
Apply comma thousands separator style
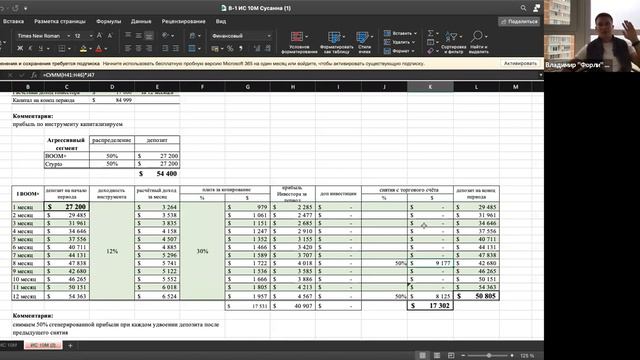[x=241, y=49]
